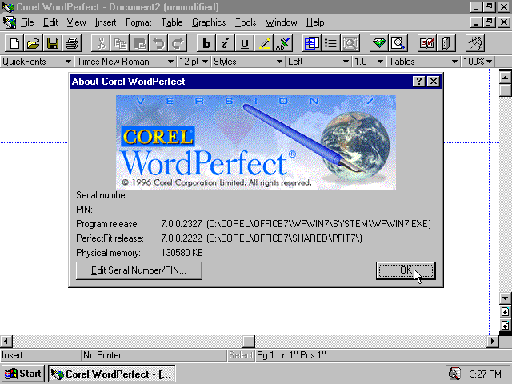Open the Graphics menu
The width and height of the screenshot is (512, 384).
[x=209, y=23]
